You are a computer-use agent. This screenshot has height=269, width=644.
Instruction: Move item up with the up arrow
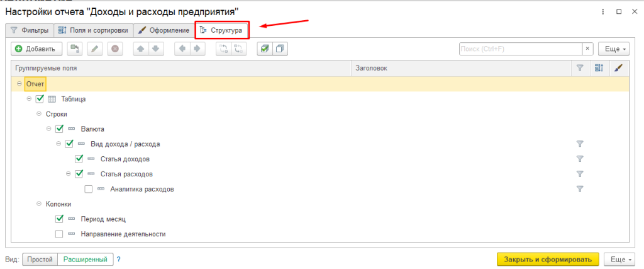141,49
